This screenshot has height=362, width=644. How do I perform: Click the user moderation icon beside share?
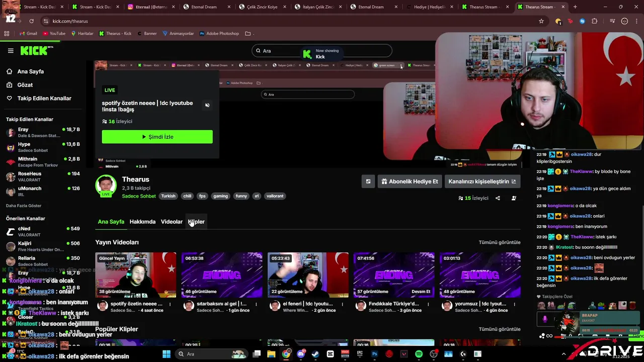tap(514, 198)
